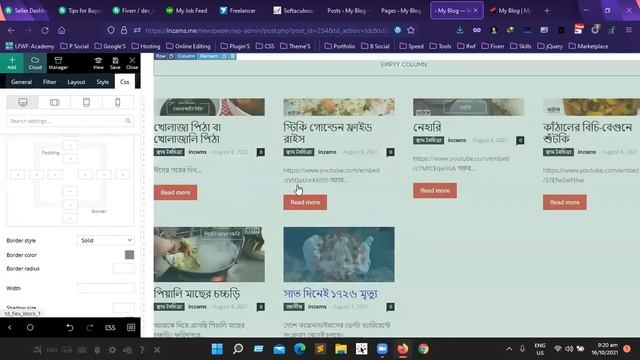Switch to Softaculous browser tab
Screen dimensions: 640x360
(293, 11)
